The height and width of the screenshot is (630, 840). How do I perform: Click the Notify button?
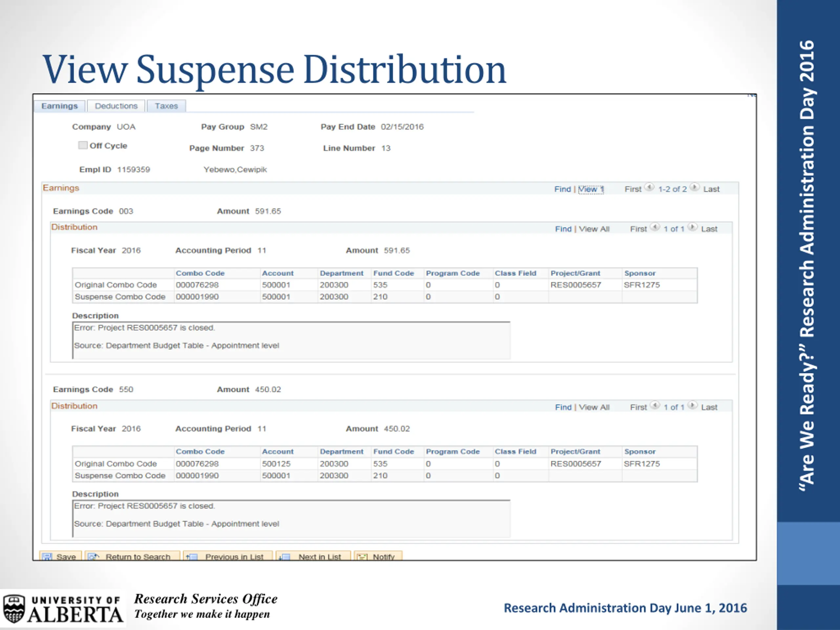(378, 556)
